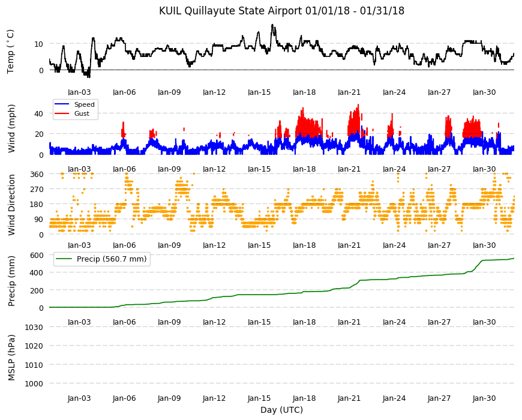Click the Temp (°C) axis label

(x=11, y=51)
